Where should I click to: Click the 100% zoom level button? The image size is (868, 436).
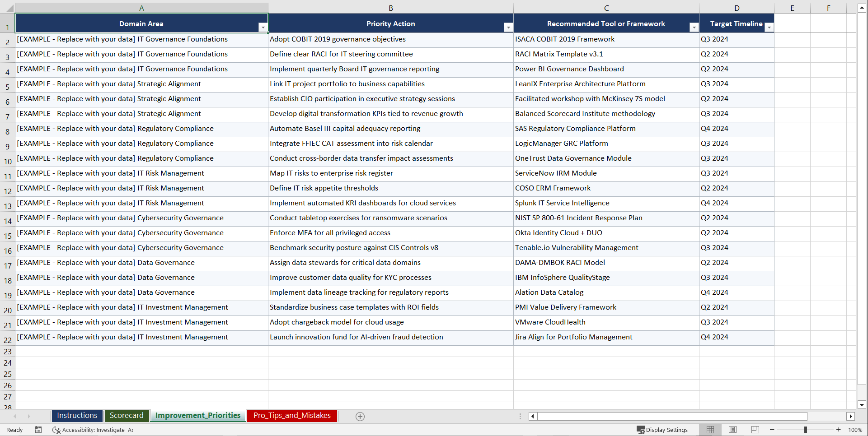click(x=855, y=430)
